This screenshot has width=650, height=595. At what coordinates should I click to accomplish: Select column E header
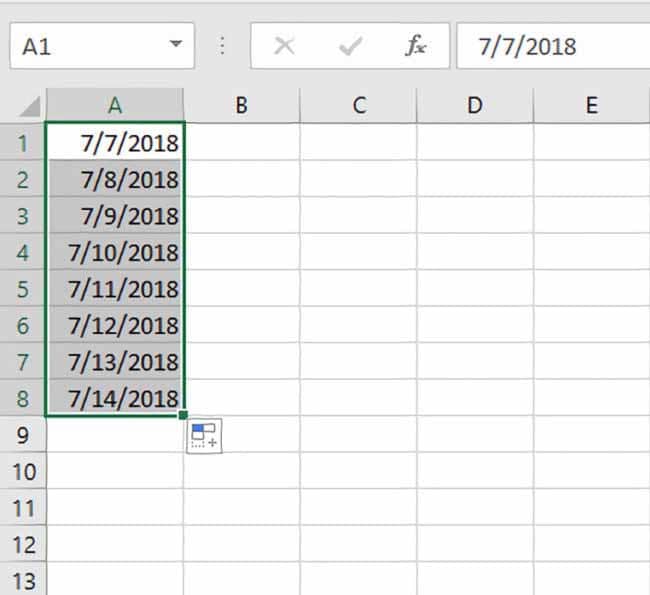coord(592,105)
